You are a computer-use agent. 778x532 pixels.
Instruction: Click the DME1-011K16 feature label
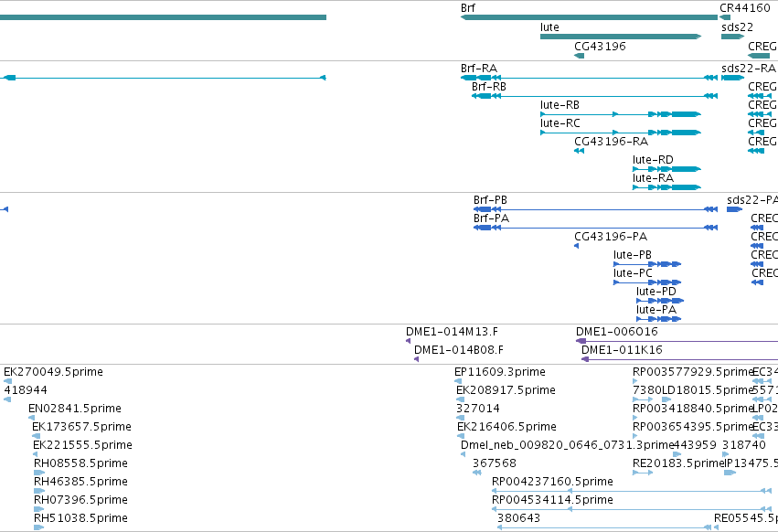click(622, 350)
